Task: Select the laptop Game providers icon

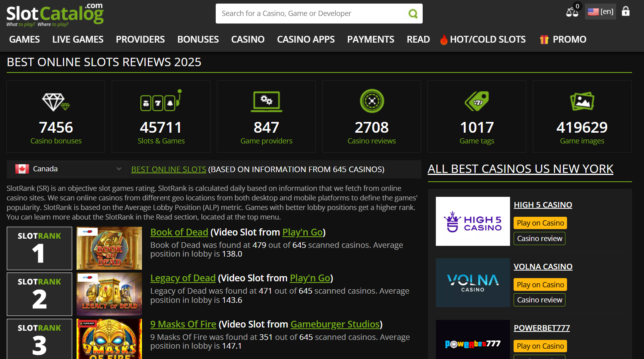Action: [x=266, y=102]
